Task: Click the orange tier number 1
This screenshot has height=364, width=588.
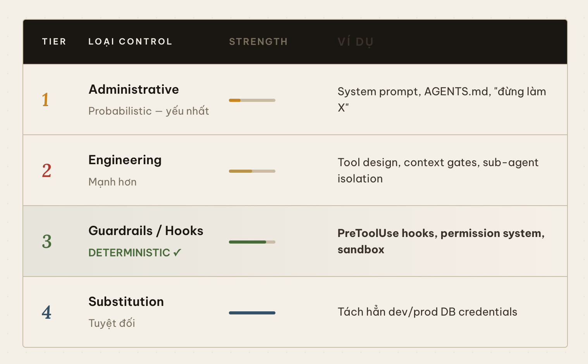Action: [x=45, y=100]
